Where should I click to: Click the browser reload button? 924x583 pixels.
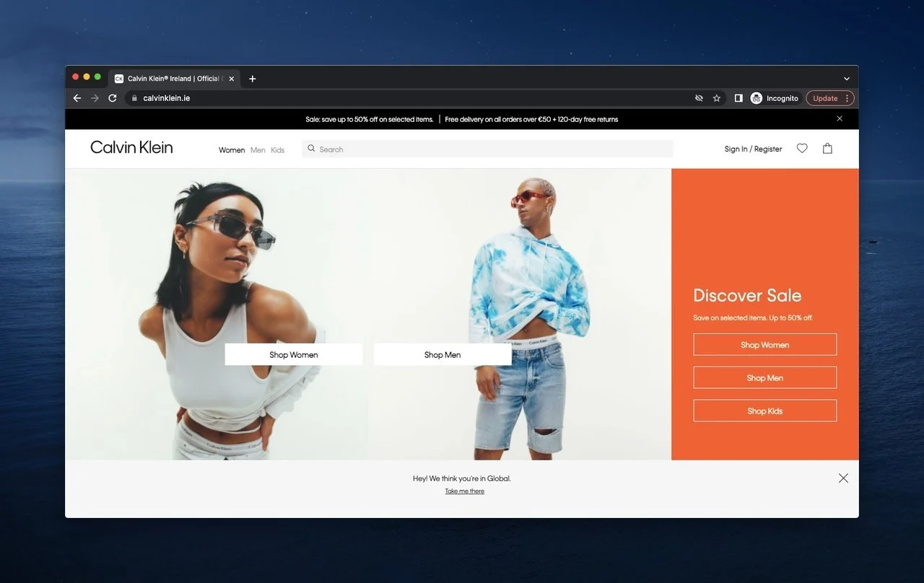tap(113, 98)
